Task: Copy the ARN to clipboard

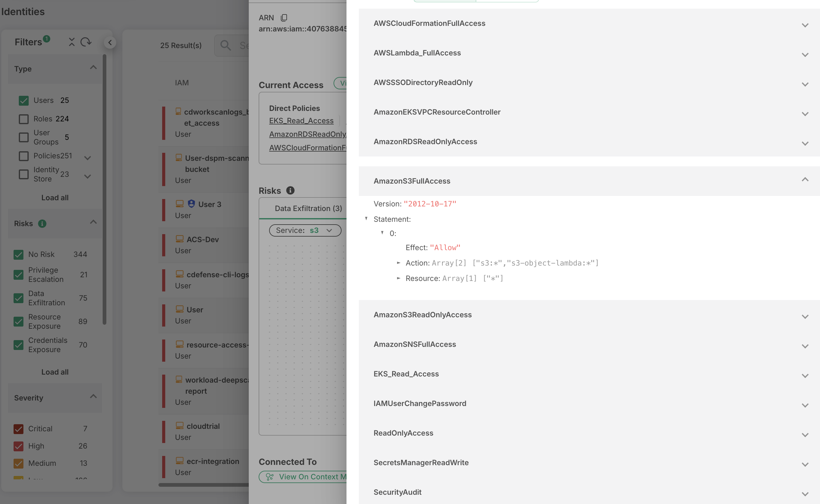Action: click(x=284, y=18)
